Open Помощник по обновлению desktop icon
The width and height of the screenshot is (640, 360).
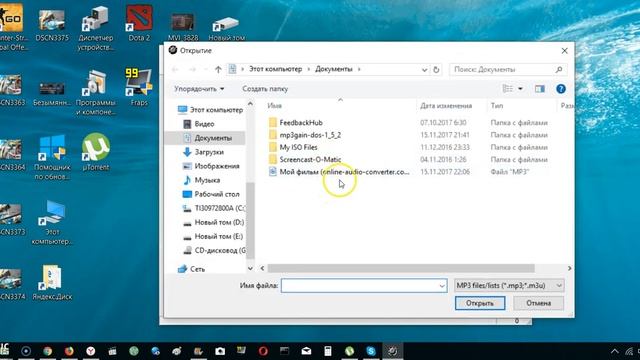52,158
